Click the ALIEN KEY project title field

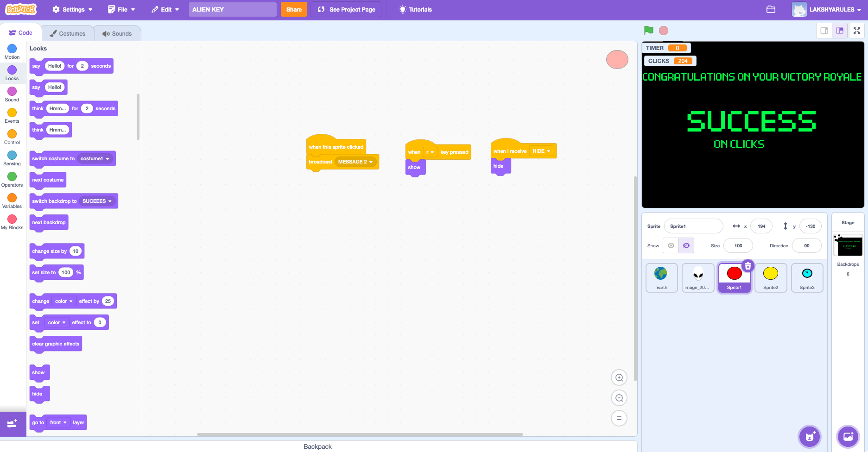[232, 9]
